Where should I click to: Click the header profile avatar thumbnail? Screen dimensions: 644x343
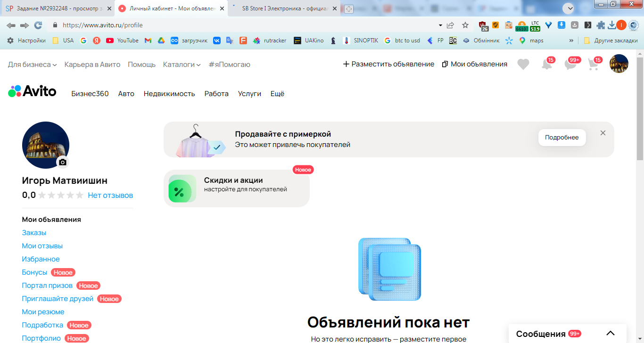coord(619,64)
